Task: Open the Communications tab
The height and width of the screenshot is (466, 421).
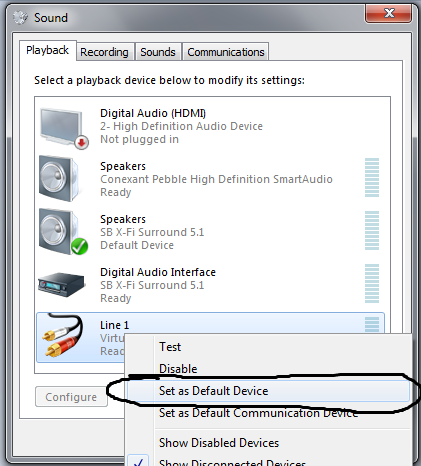Action: click(226, 52)
